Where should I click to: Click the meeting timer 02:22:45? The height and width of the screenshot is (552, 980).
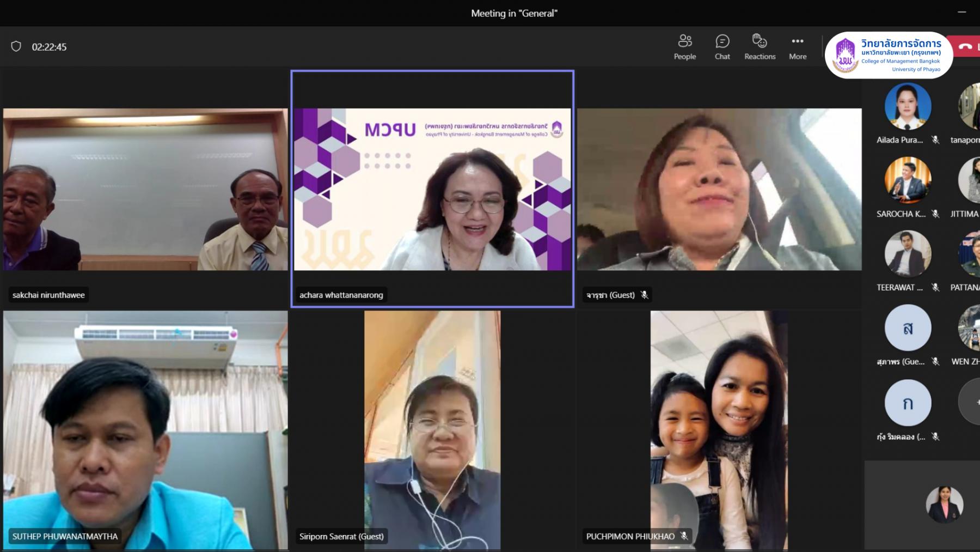point(49,47)
